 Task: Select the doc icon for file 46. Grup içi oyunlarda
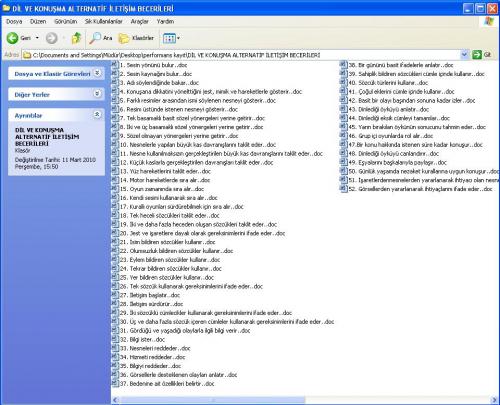coord(344,135)
